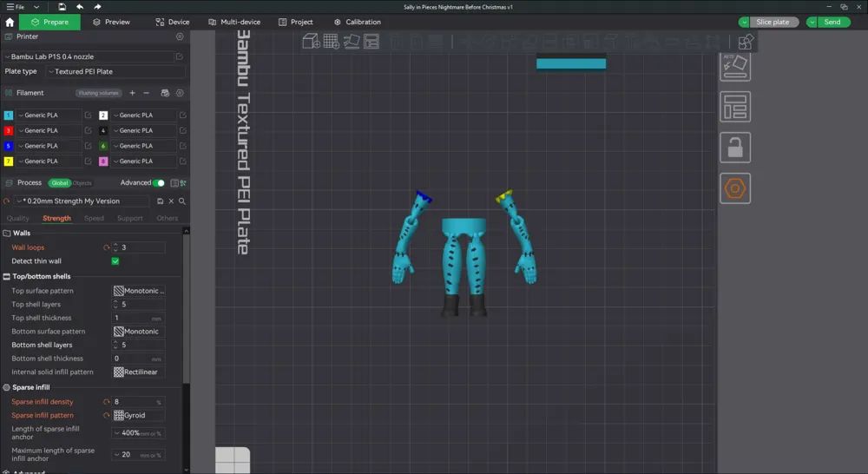Open Internal solid infill pattern dropdown
This screenshot has height=474, width=868.
click(x=139, y=372)
